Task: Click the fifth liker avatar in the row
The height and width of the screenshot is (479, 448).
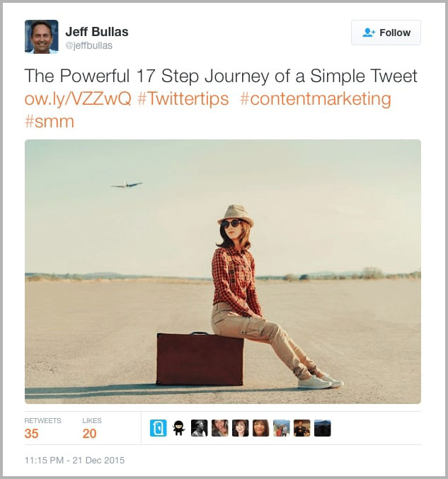Action: [241, 428]
